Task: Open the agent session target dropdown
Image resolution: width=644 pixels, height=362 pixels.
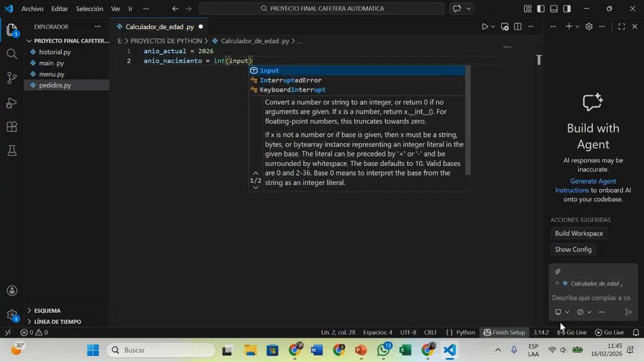Action: pos(562,312)
